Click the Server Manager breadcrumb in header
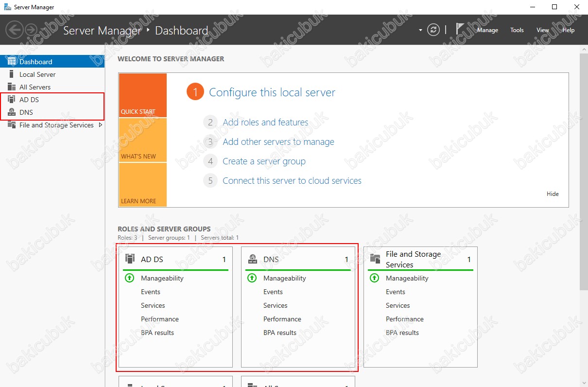The image size is (588, 387). pyautogui.click(x=103, y=31)
